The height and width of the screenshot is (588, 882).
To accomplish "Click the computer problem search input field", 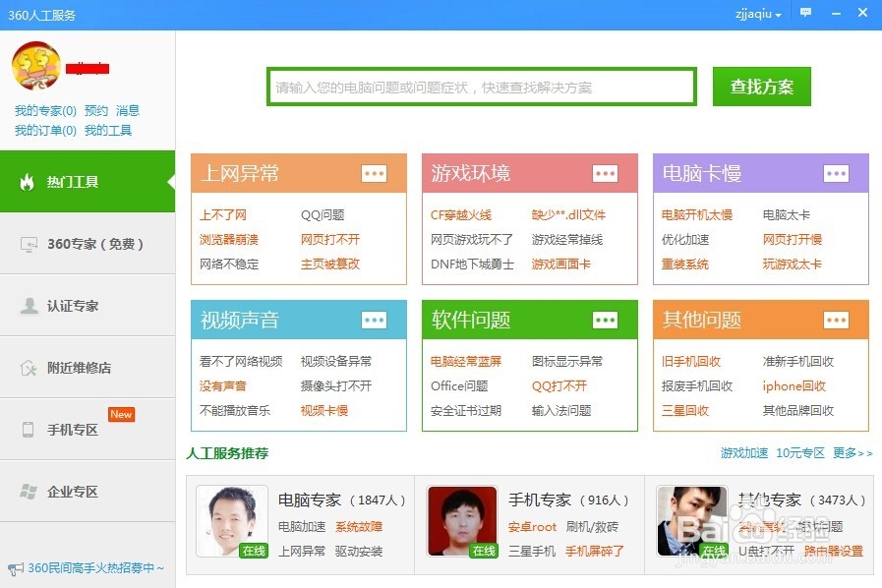I will point(480,87).
